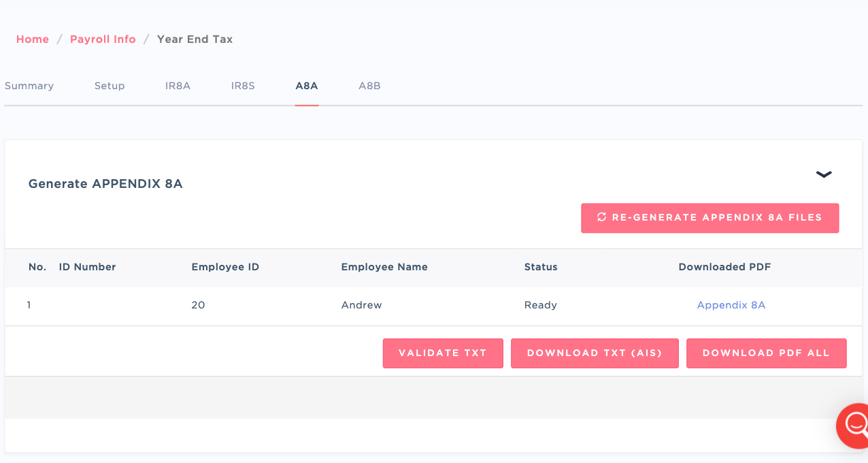
Task: Switch to the Setup tab
Action: point(110,86)
